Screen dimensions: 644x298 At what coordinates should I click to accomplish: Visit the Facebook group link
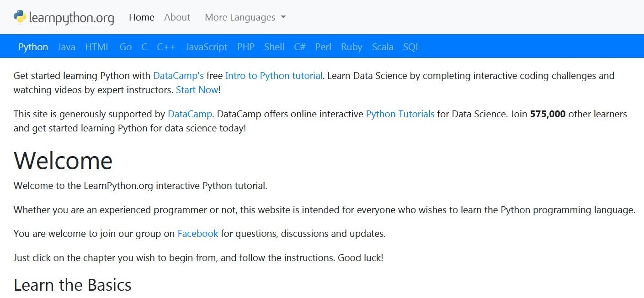click(x=197, y=234)
